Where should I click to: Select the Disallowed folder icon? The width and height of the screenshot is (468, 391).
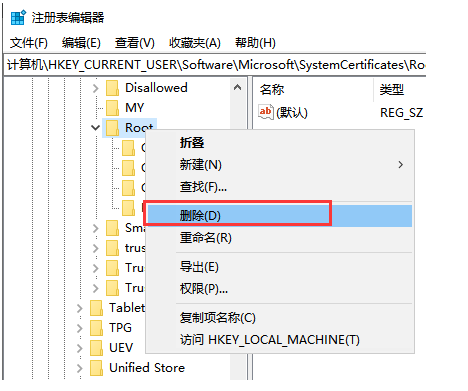(112, 88)
